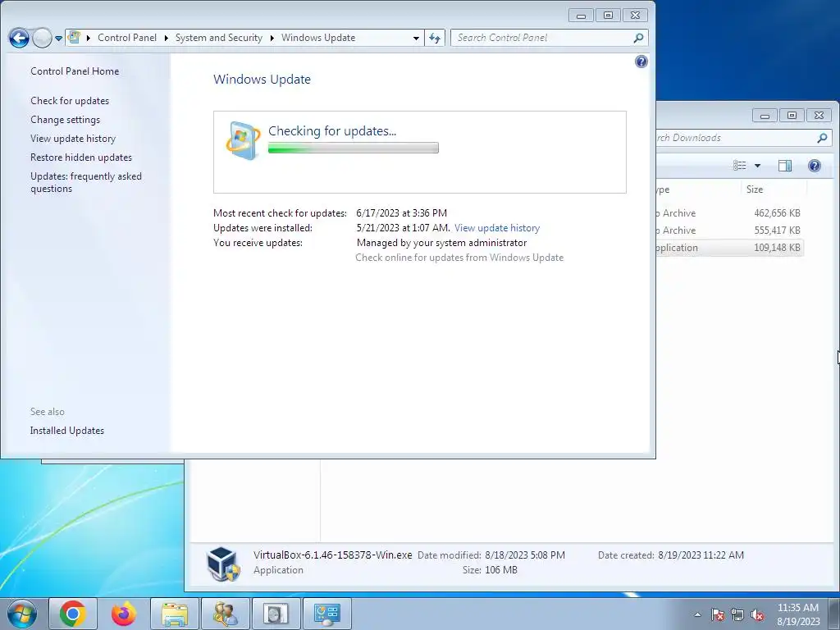Click search magnifier in Downloads window

[822, 138]
